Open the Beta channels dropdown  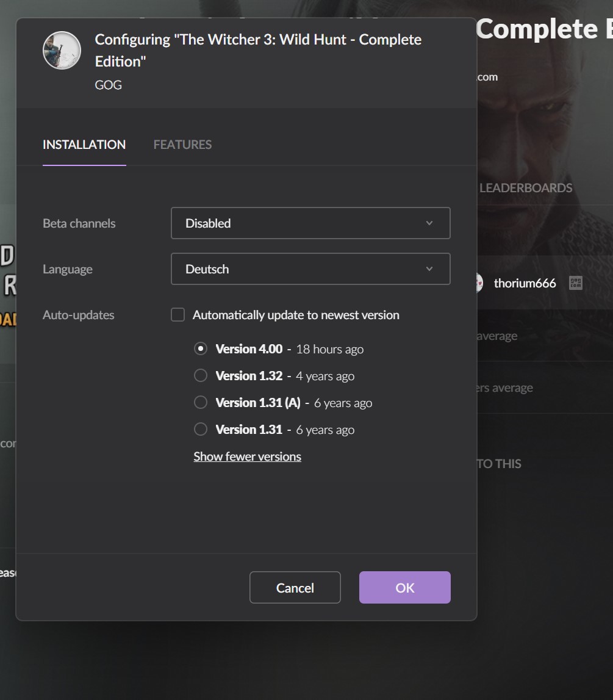[x=310, y=223]
